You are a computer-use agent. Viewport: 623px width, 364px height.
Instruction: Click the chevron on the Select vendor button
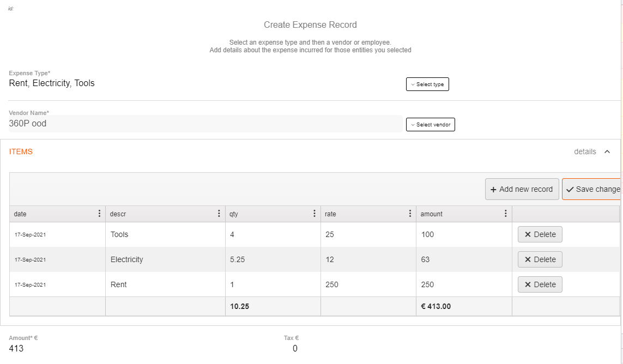[x=414, y=124]
